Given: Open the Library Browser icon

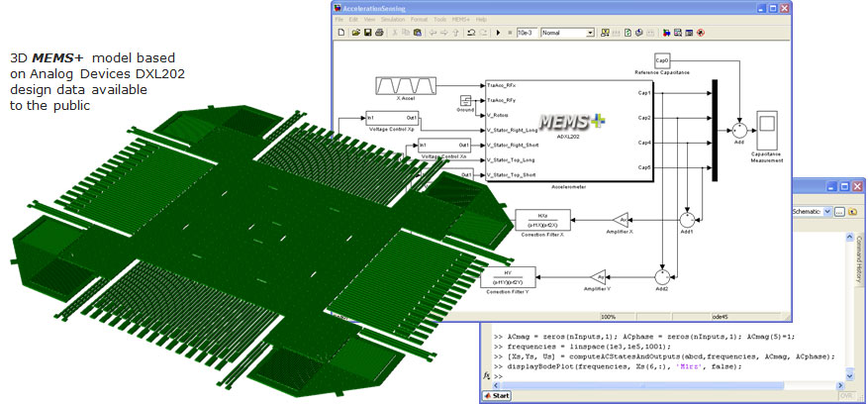Looking at the screenshot, I should (666, 33).
